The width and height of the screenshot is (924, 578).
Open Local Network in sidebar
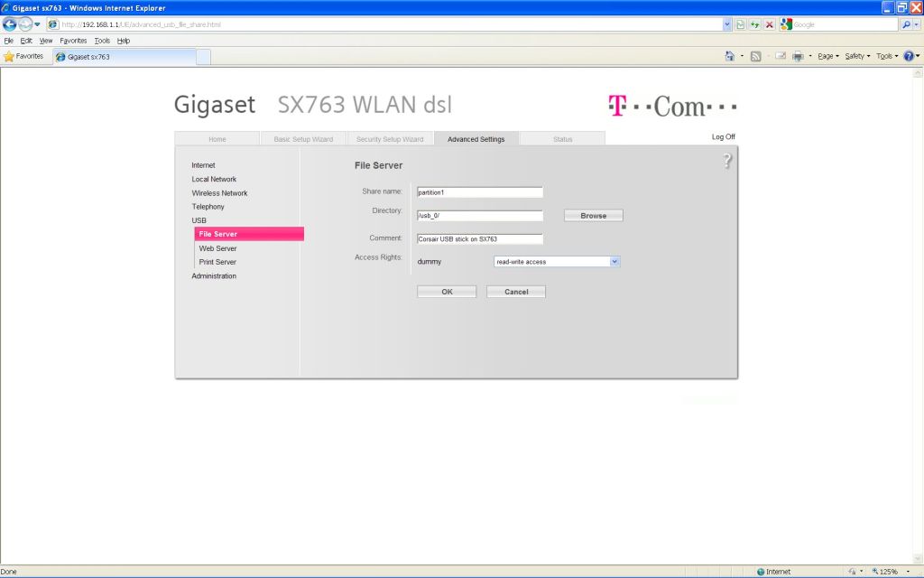tap(214, 180)
